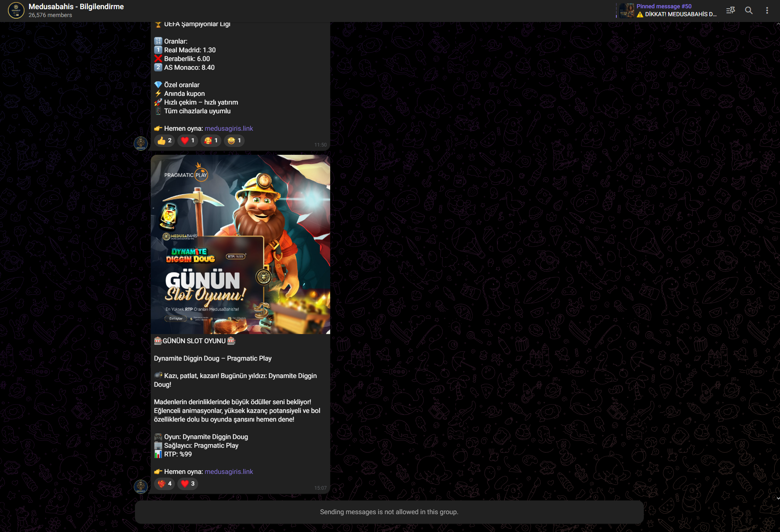Select the 'Beraberlik: 6.00' odds line

(x=182, y=59)
